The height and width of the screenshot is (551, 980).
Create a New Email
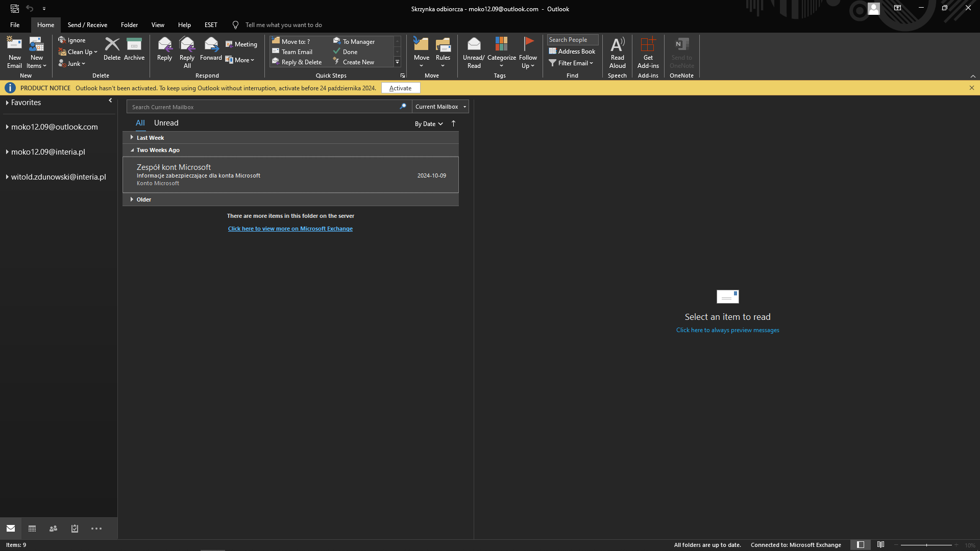[14, 52]
